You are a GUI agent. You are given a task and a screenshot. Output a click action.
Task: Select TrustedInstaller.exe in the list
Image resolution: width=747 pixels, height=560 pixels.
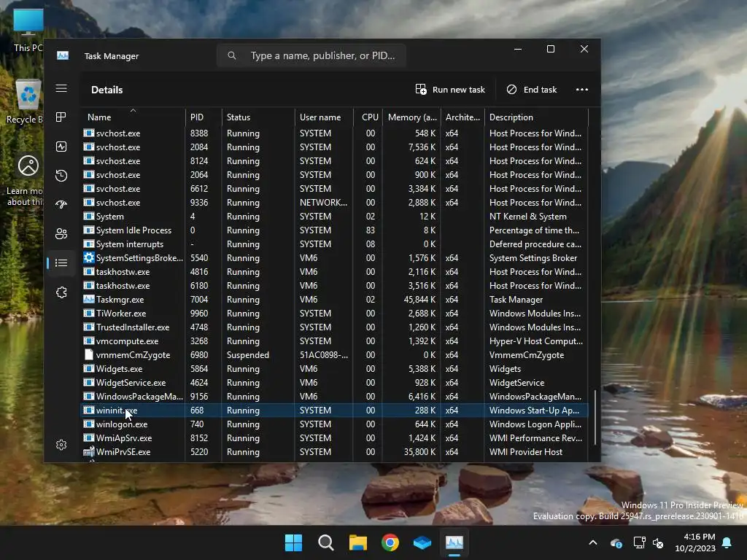tap(335, 327)
